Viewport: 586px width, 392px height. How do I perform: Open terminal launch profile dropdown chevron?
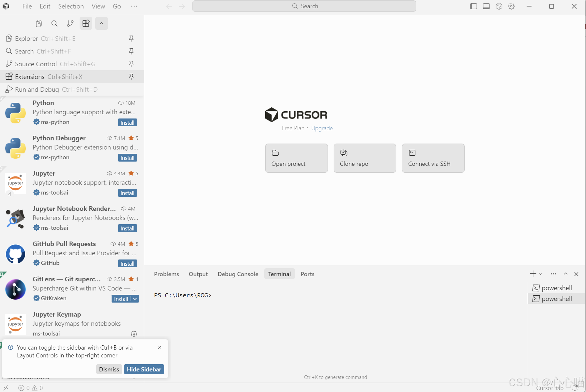point(541,274)
